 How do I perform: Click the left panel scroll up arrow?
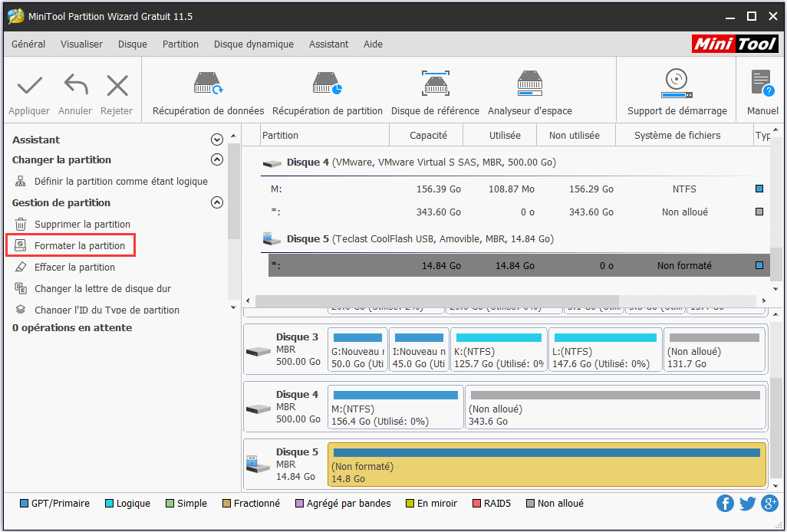click(x=233, y=136)
